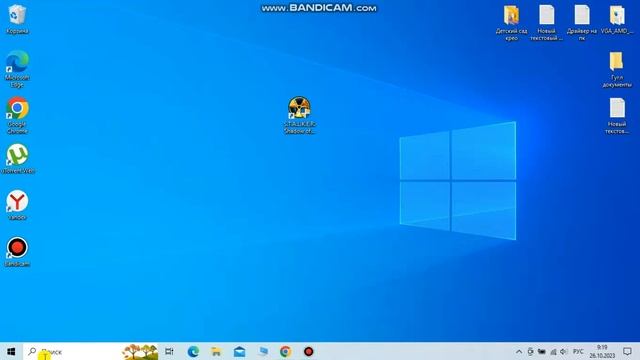Select the S.T.A.L.K.E.R. Shadow of Chernobyl shortcut

tap(300, 115)
